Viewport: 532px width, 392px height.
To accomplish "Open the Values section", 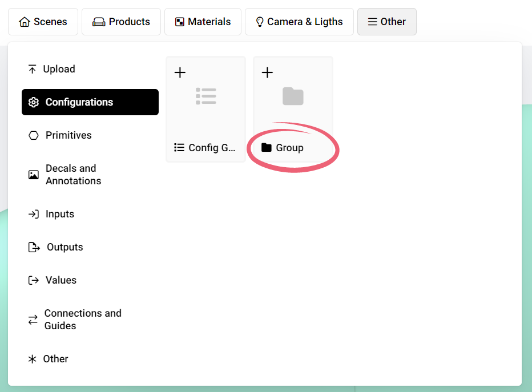I will [x=61, y=280].
